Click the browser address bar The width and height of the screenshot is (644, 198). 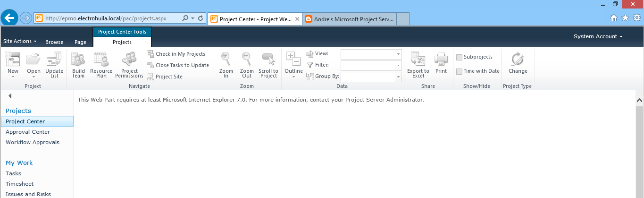pyautogui.click(x=111, y=18)
